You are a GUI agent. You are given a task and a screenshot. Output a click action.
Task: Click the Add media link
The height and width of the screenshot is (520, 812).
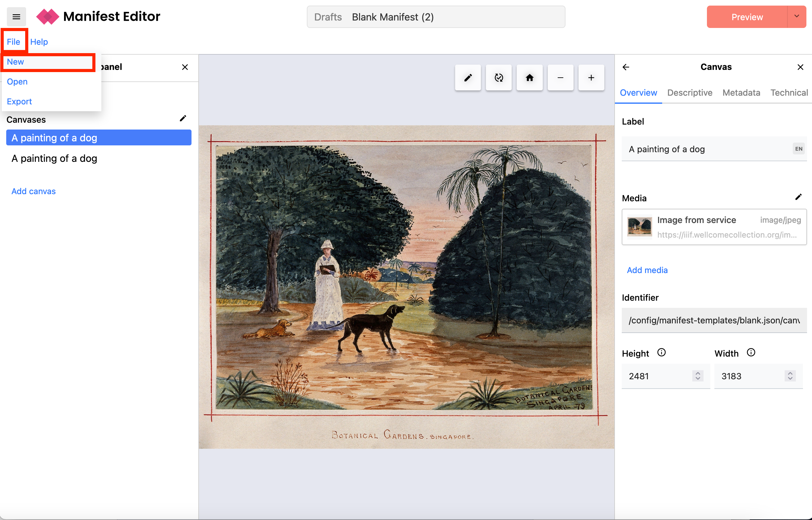tap(648, 270)
